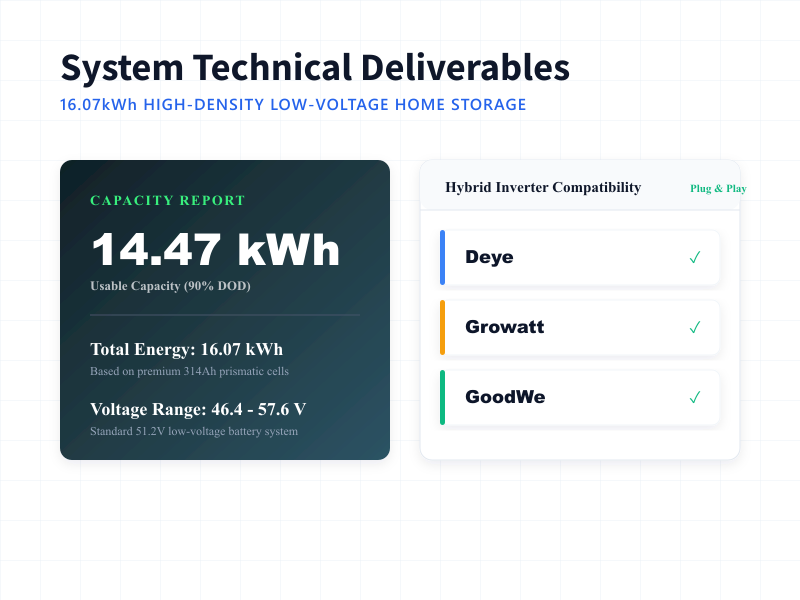The image size is (800, 600).
Task: Click the checkmark icon in Growatt row
Action: point(694,327)
